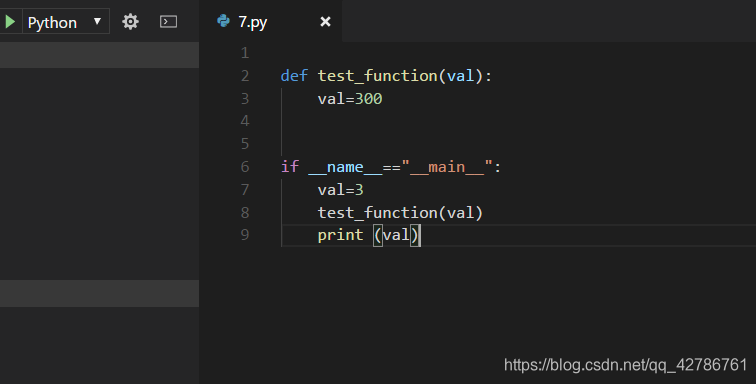Click 'val=3' on line 7
This screenshot has width=756, height=384.
(340, 190)
